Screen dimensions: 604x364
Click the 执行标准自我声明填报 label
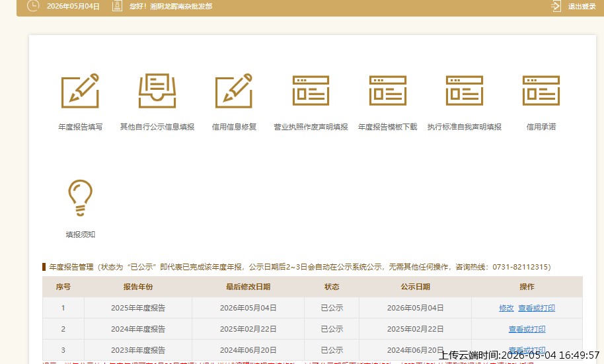(464, 127)
